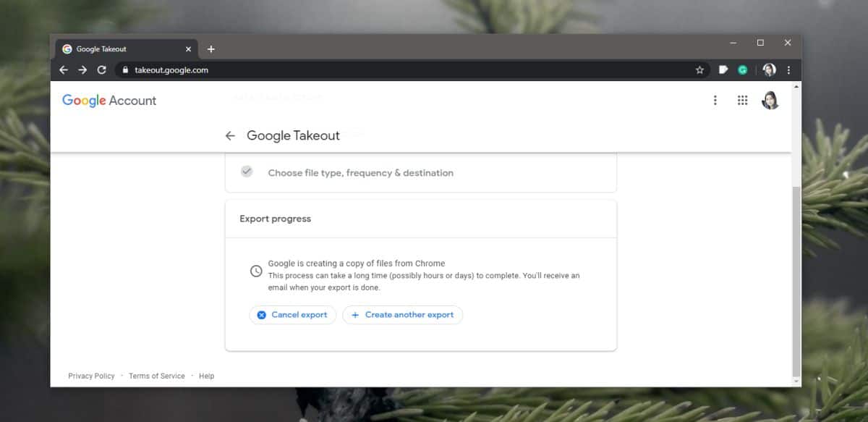
Task: Open the Google Account logo link
Action: 109,101
